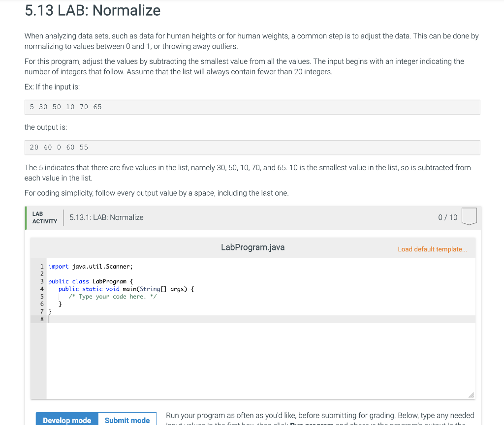Click the resize grip on editor corner
Screen dimensions: 504x425
pyautogui.click(x=471, y=395)
